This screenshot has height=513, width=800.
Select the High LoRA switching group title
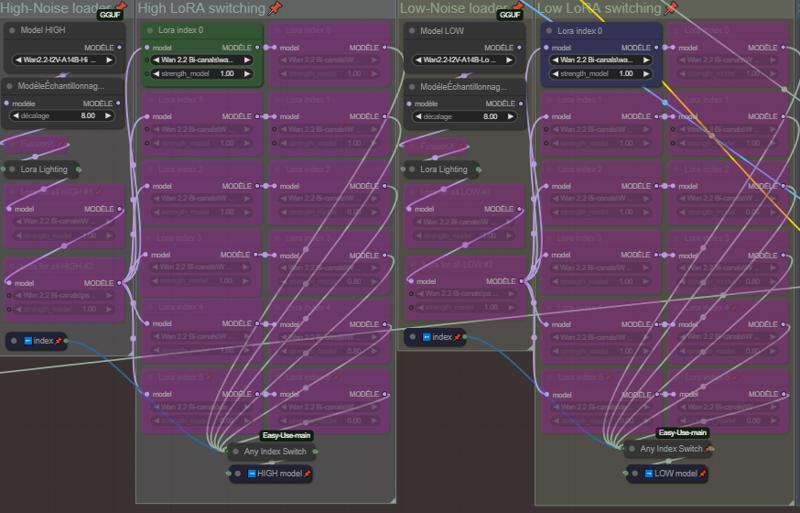201,8
